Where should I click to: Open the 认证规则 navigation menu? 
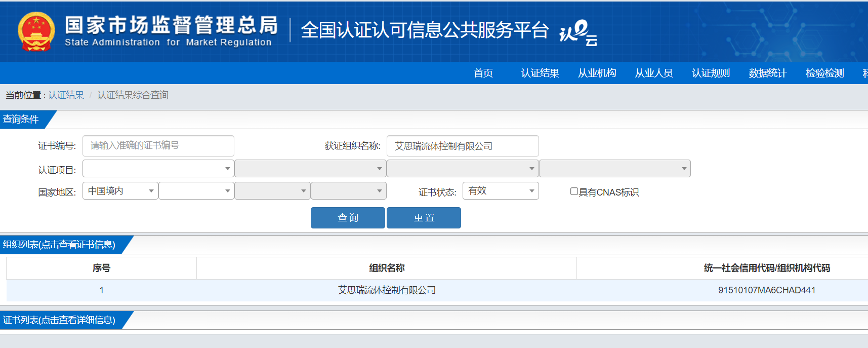point(711,73)
